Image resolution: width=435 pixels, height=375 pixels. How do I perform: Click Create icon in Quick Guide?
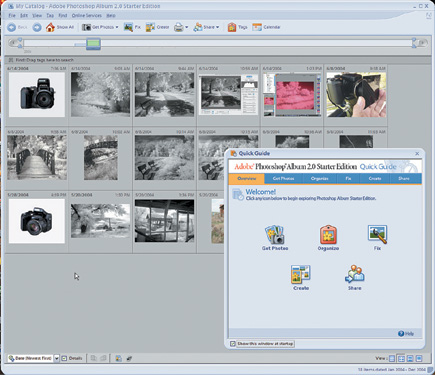click(x=301, y=274)
